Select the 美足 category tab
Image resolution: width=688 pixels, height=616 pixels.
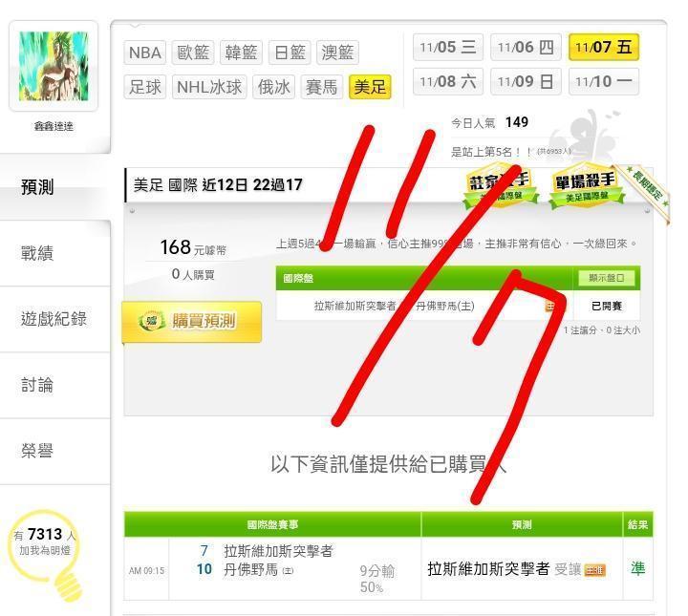point(370,87)
